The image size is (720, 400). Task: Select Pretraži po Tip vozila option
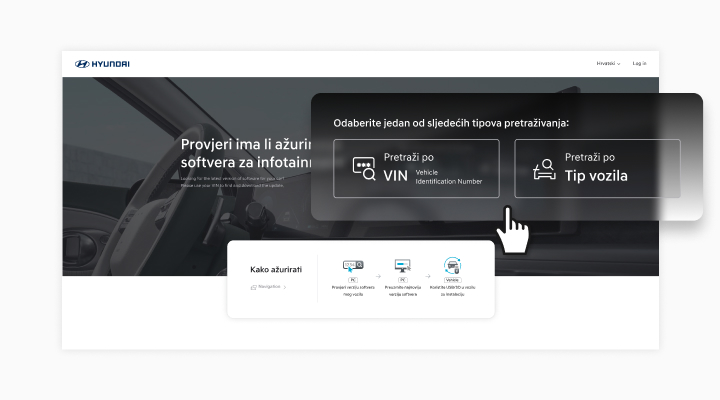(x=597, y=168)
